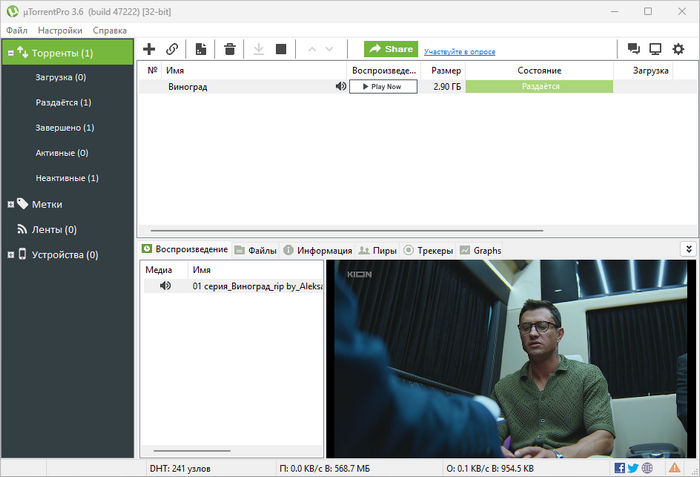
Task: Select Неактивные (1) category
Action: click(x=67, y=178)
